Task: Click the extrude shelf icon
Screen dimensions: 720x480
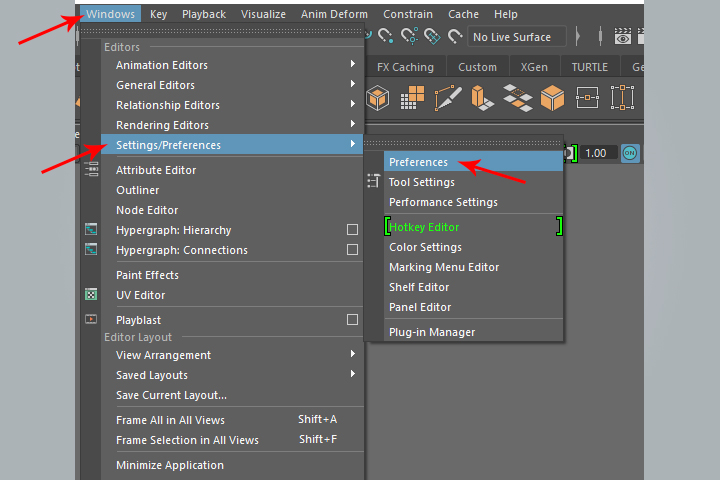Action: pyautogui.click(x=482, y=98)
